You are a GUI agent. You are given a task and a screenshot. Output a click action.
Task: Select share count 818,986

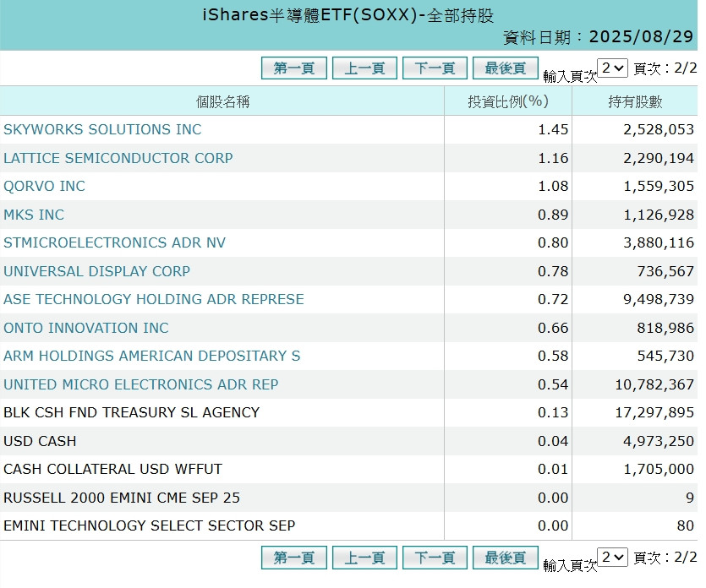[665, 329]
